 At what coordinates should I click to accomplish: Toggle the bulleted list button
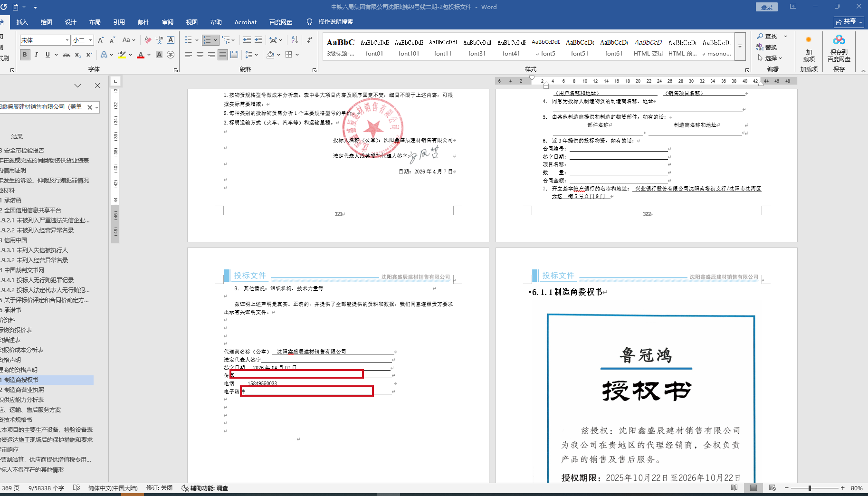pos(188,40)
